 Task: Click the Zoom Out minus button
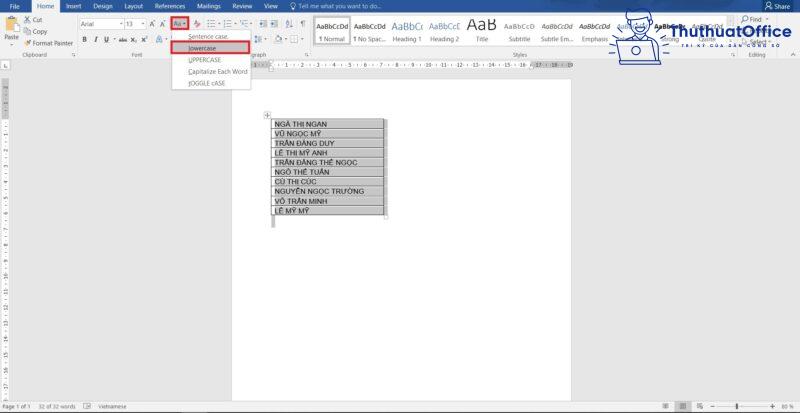click(712, 406)
